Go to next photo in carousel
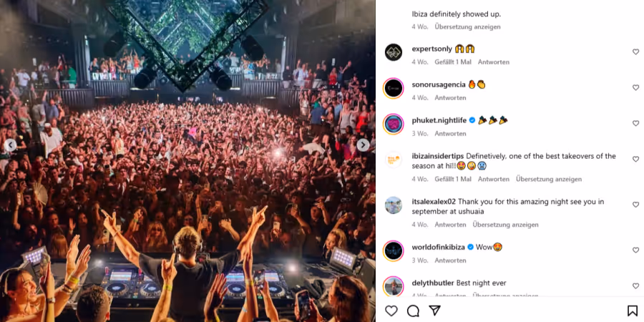This screenshot has height=322, width=644. click(x=363, y=145)
